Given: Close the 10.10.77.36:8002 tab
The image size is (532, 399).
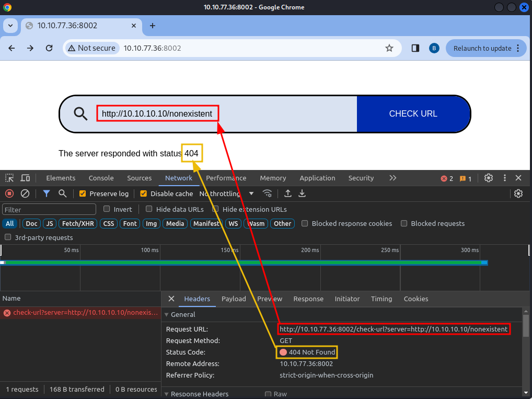Looking at the screenshot, I should click(134, 26).
